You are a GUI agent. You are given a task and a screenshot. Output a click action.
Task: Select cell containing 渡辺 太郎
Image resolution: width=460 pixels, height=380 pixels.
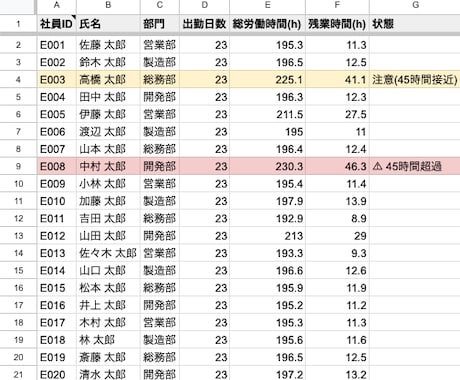click(x=108, y=131)
